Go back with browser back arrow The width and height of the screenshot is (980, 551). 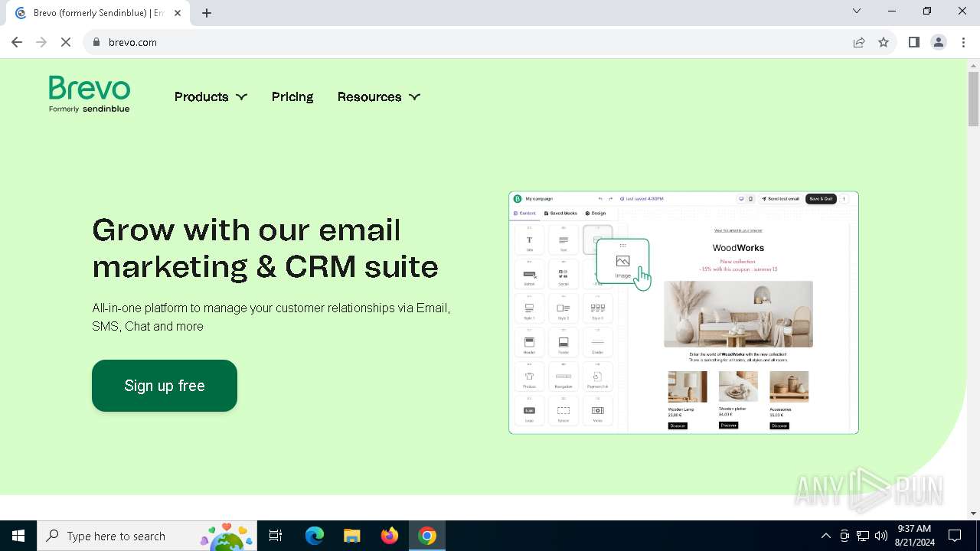(x=17, y=42)
